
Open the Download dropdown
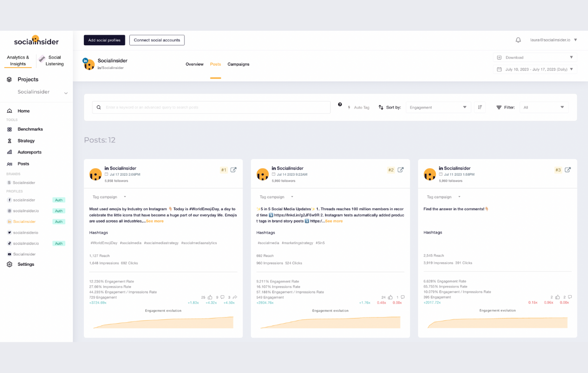535,57
